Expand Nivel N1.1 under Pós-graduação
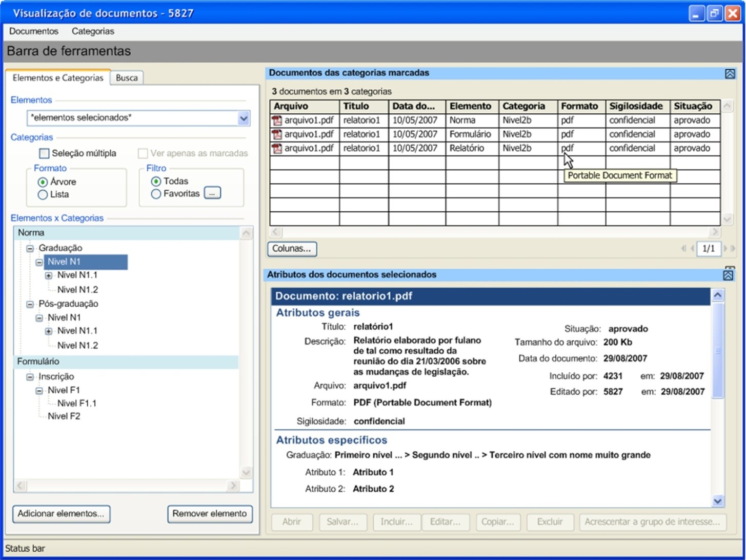The width and height of the screenshot is (746, 560). pos(49,331)
